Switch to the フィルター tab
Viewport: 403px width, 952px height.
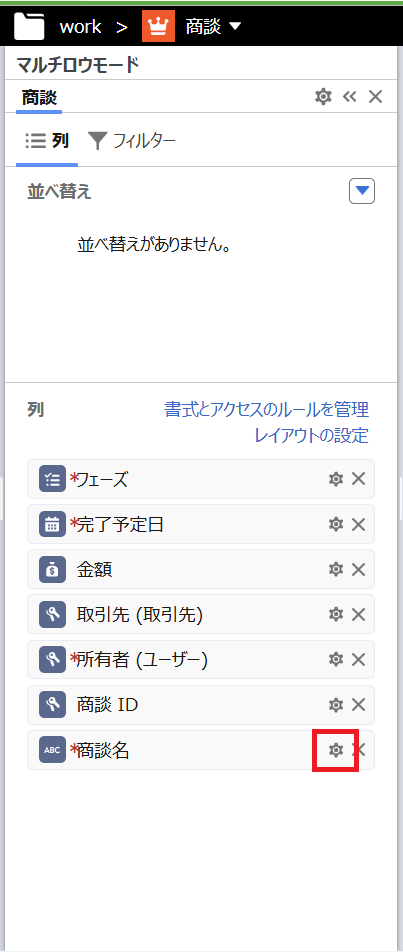132,141
